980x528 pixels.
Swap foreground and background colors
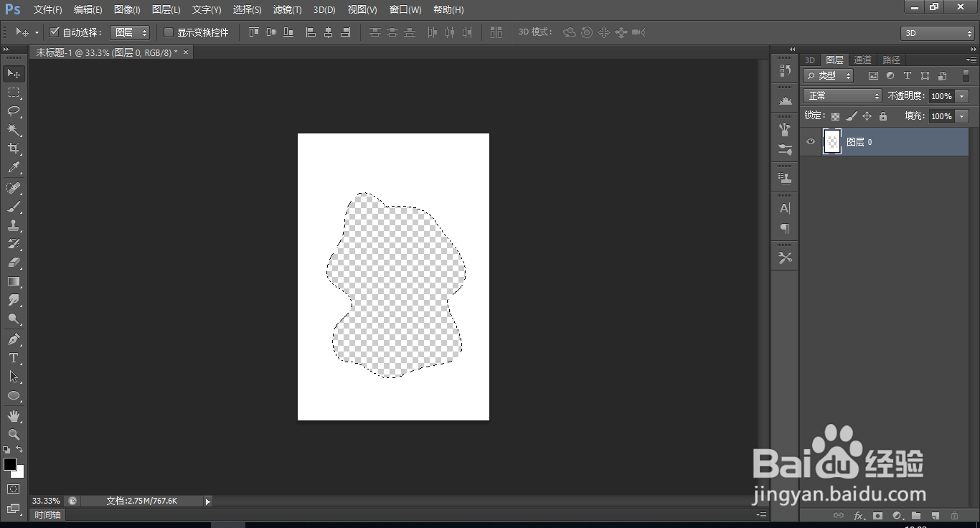coord(19,450)
